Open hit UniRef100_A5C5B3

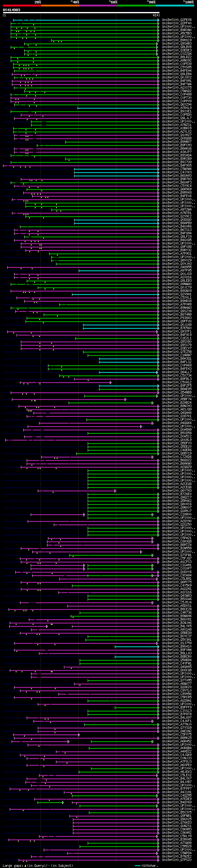[x=176, y=33]
